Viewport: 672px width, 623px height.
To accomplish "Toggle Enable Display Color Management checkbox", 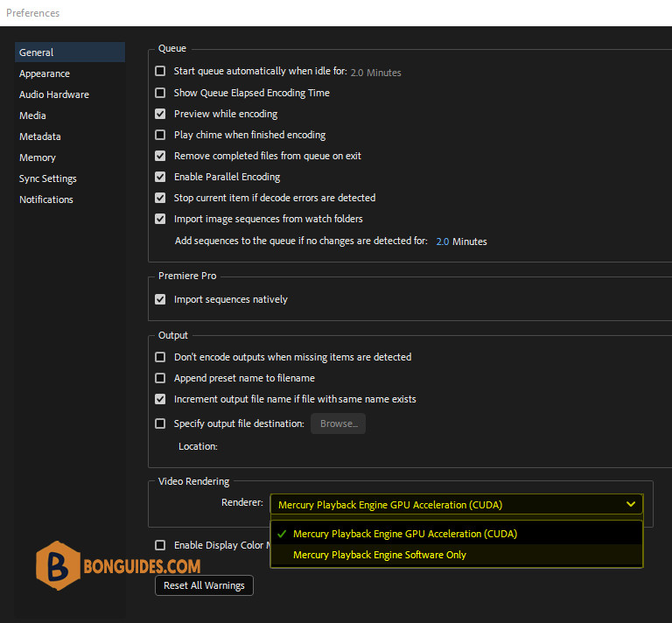I will click(x=160, y=545).
